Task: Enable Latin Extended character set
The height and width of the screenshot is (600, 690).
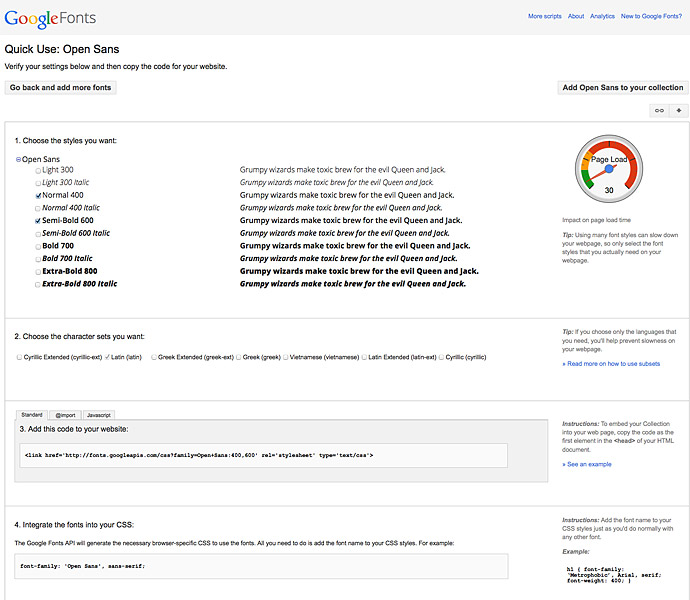Action: point(364,357)
